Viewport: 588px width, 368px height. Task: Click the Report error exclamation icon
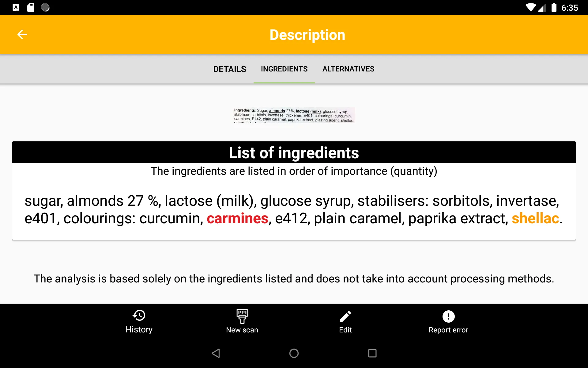tap(449, 316)
